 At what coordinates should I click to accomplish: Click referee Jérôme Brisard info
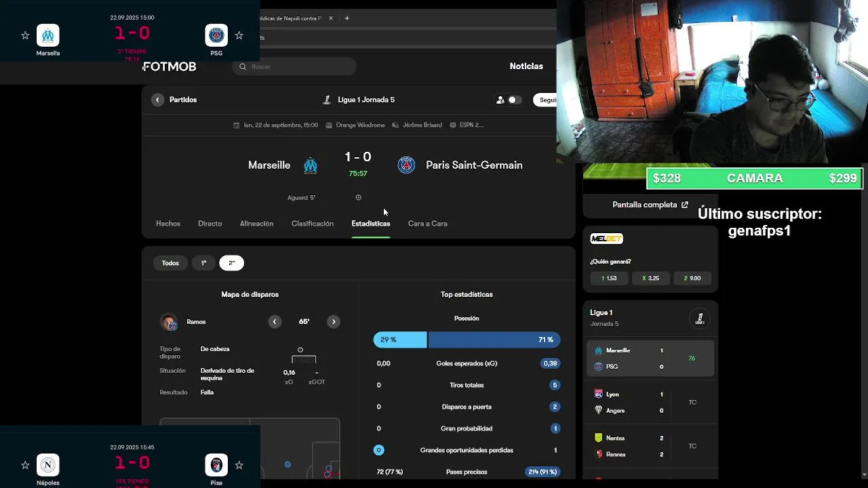(417, 125)
